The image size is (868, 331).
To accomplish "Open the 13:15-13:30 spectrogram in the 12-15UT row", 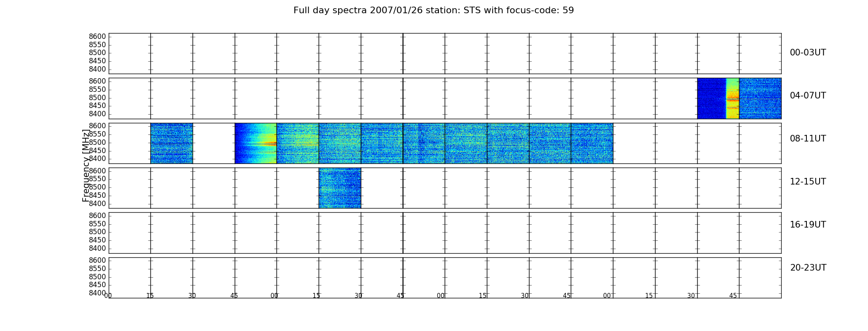I will [x=340, y=188].
